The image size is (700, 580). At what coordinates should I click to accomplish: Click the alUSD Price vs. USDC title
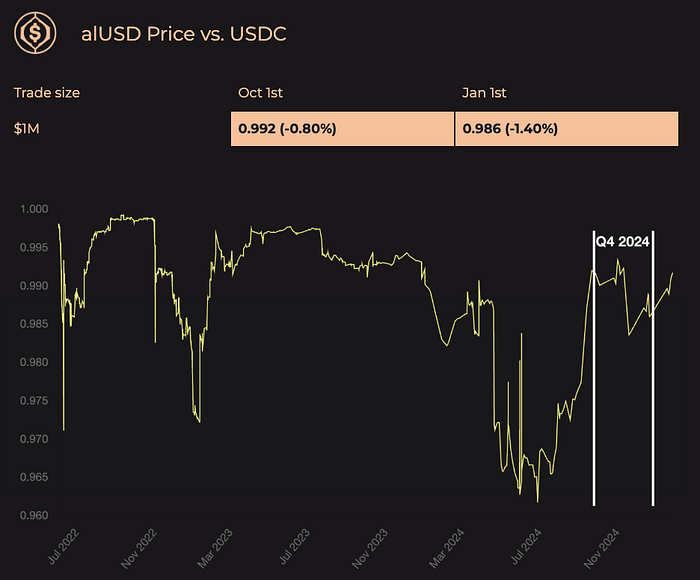click(183, 34)
